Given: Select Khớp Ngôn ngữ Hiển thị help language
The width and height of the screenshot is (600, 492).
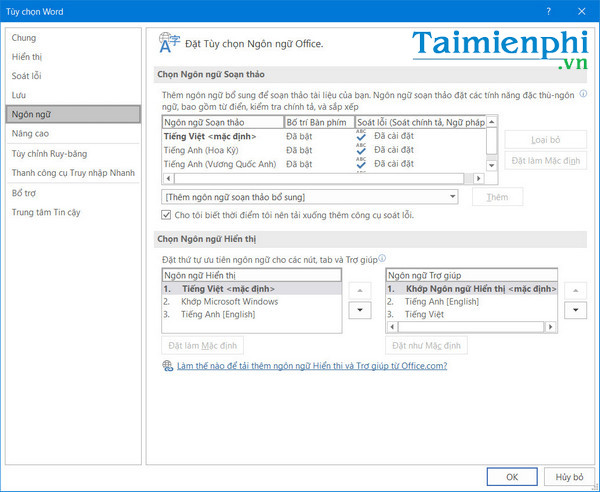Looking at the screenshot, I should point(471,289).
